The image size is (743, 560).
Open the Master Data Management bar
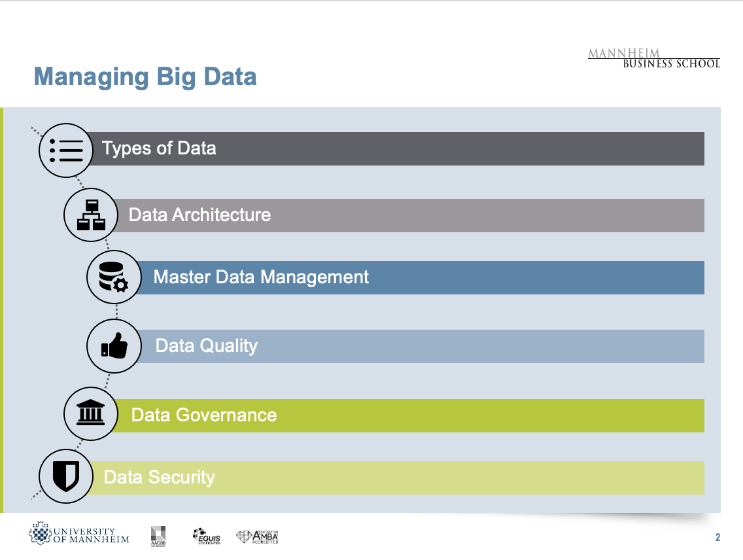point(419,277)
